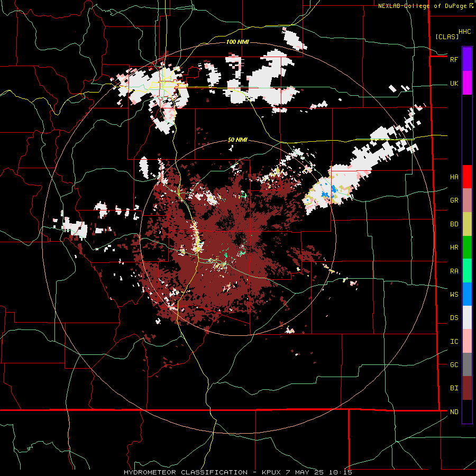Click the UK magenta color swatch in legend
The width and height of the screenshot is (476, 476).
[x=467, y=83]
